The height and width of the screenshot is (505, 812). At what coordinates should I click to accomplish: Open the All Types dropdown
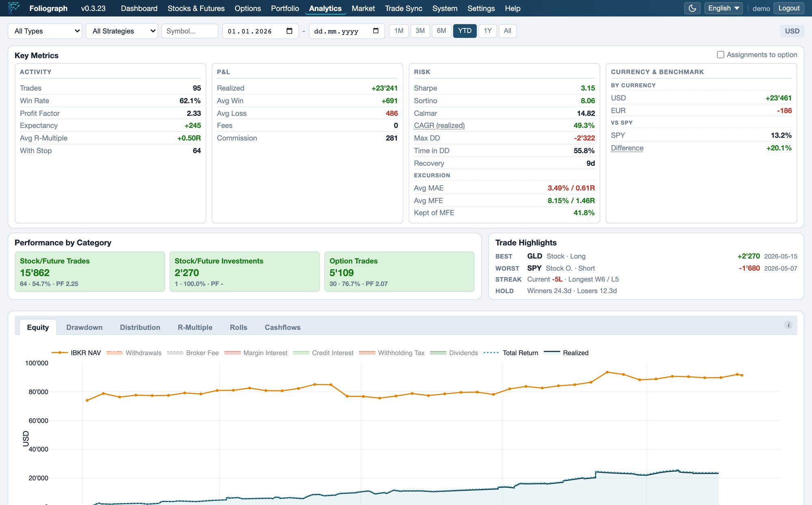tap(45, 31)
